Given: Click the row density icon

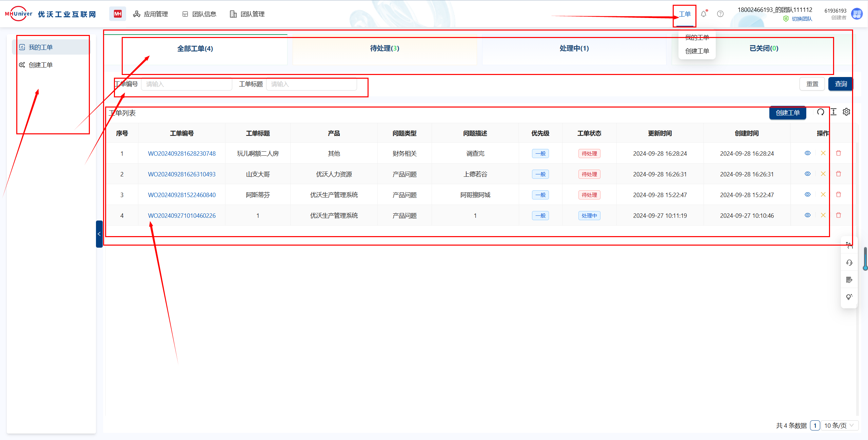Looking at the screenshot, I should [833, 112].
